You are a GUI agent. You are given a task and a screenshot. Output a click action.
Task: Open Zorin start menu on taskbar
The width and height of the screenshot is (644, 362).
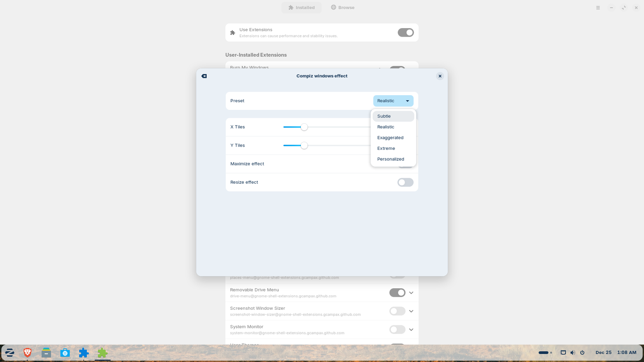(x=10, y=353)
